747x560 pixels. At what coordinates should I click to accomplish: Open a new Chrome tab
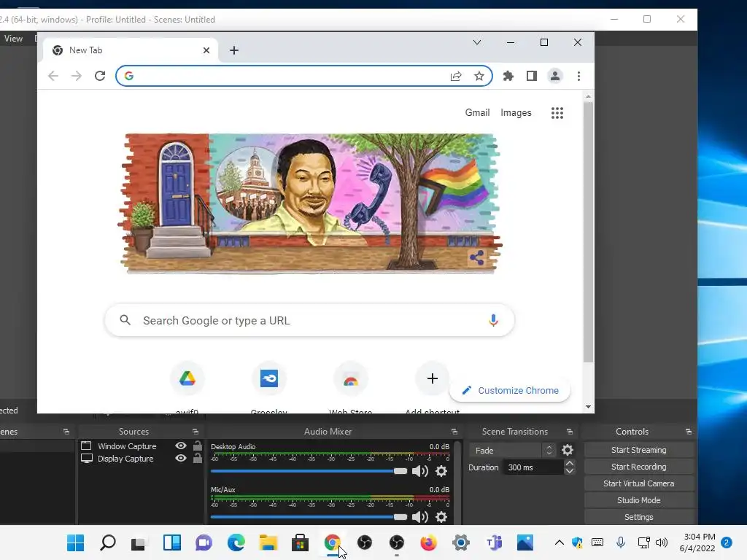pyautogui.click(x=234, y=50)
